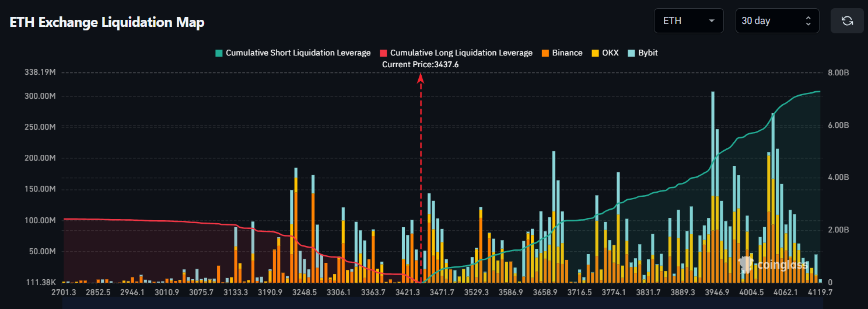Hide Bybit data from legend
The image size is (868, 309).
(642, 53)
